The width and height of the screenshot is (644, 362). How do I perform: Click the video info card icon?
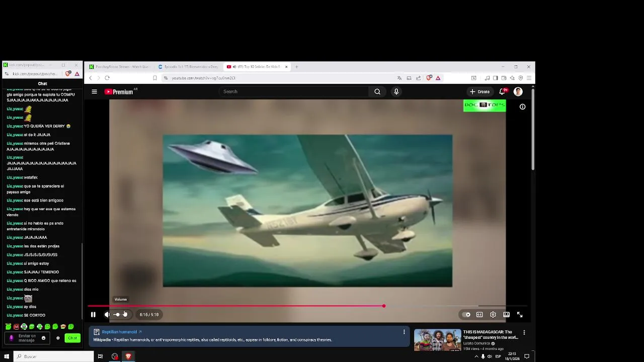click(x=522, y=107)
